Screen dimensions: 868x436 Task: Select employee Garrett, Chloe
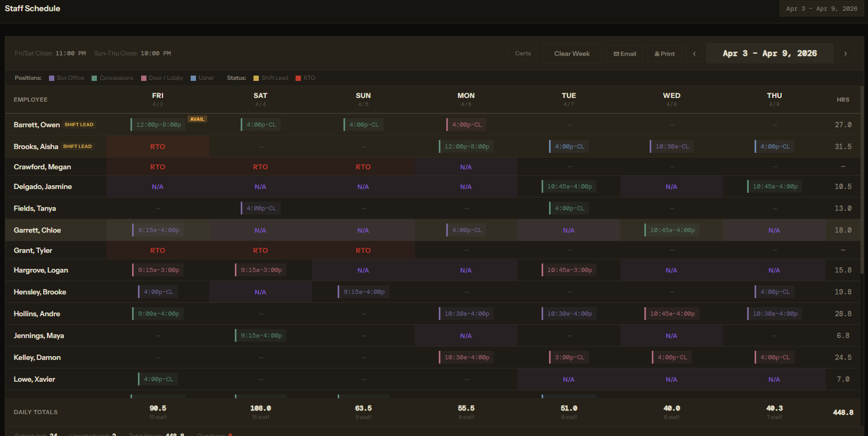tap(37, 230)
